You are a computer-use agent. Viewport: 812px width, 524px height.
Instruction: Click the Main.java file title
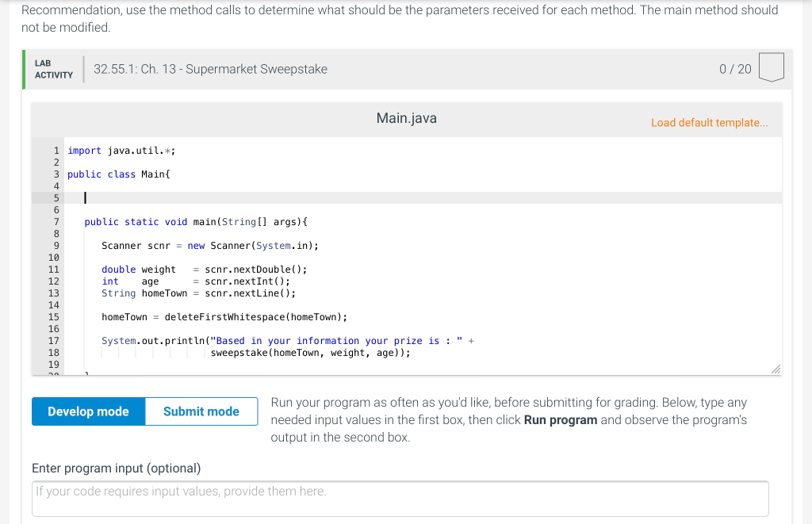click(406, 119)
